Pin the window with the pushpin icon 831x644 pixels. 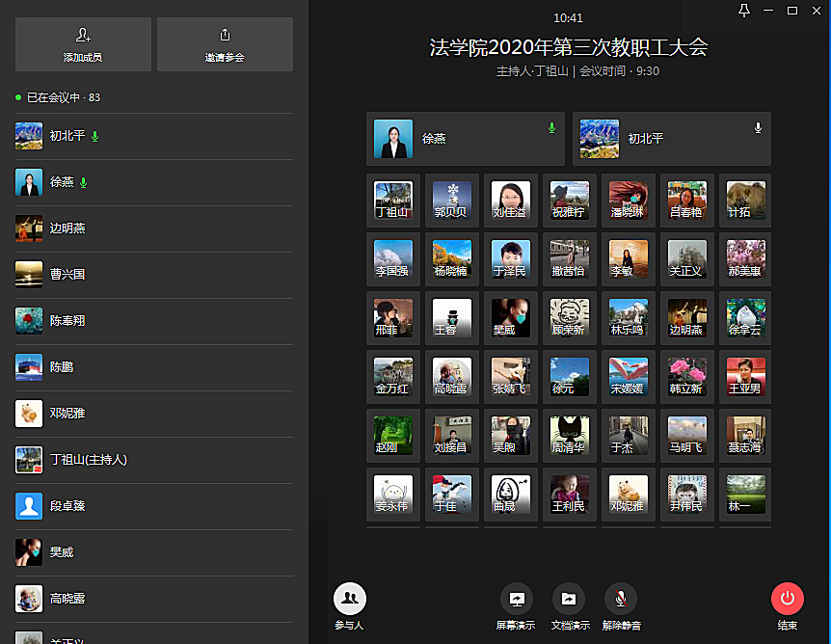(742, 11)
